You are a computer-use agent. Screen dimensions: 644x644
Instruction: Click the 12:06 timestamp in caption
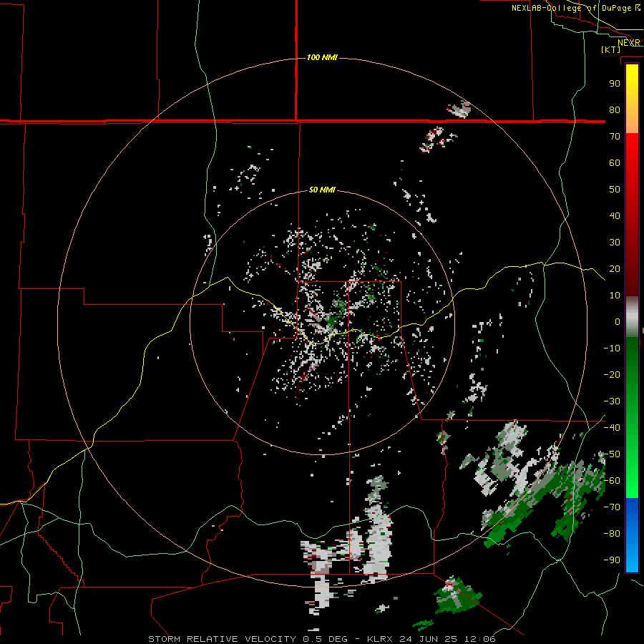[480, 639]
